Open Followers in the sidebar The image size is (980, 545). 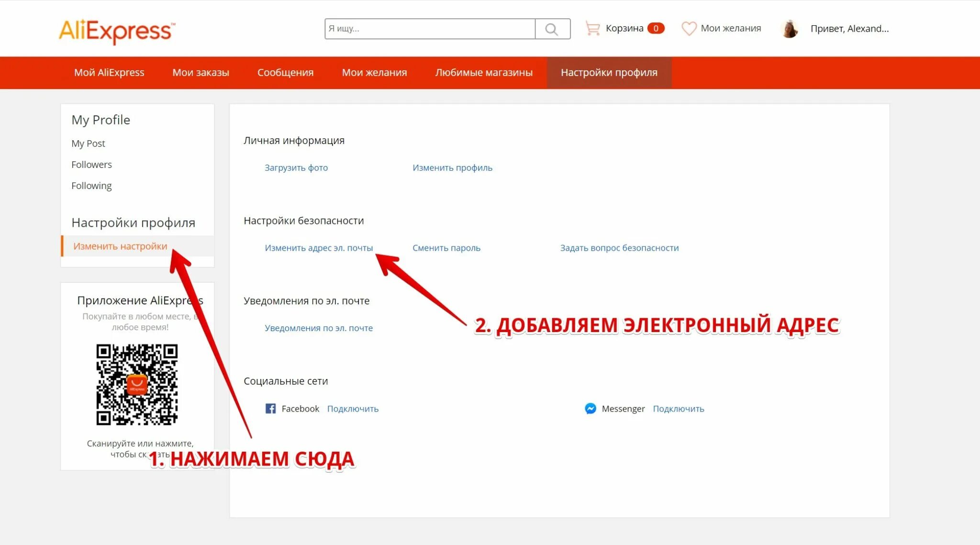[x=91, y=164]
